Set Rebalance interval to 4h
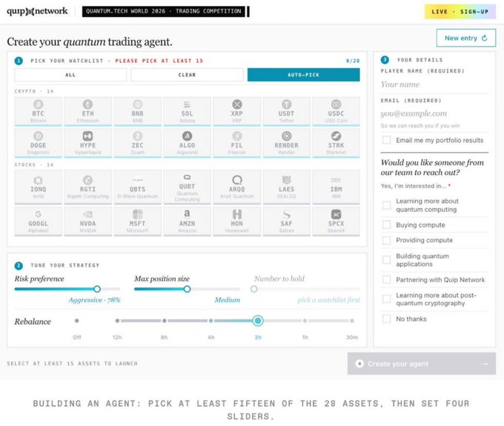 pyautogui.click(x=210, y=321)
